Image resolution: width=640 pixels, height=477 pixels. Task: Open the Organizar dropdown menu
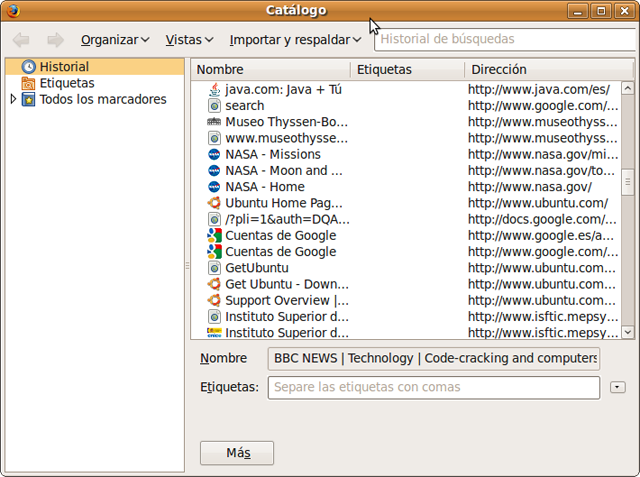coord(115,40)
